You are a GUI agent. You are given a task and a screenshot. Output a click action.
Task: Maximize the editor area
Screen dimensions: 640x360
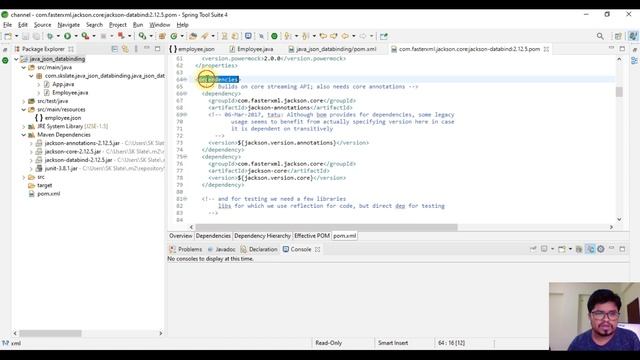(622, 49)
